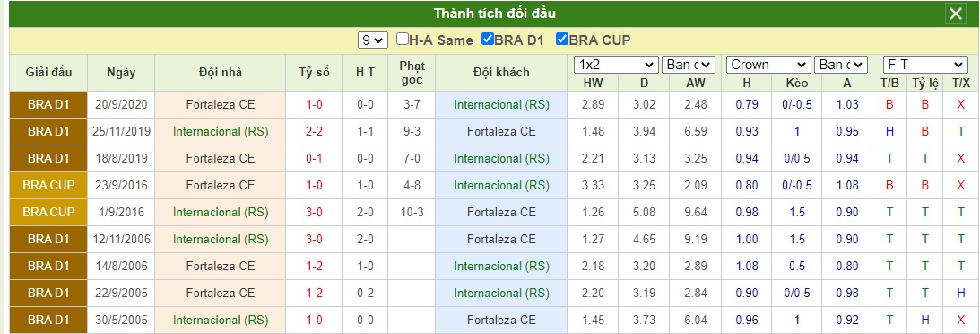Open Fortaleza CE home team on 20/9/2020

tap(220, 104)
